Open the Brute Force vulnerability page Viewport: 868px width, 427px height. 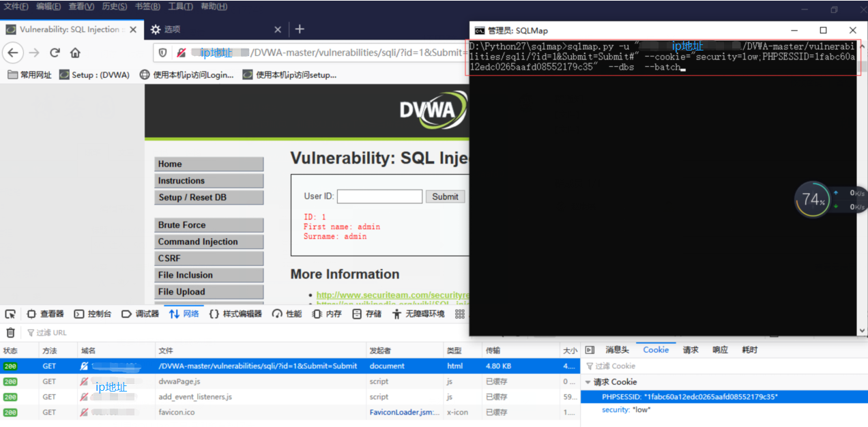[x=209, y=225]
